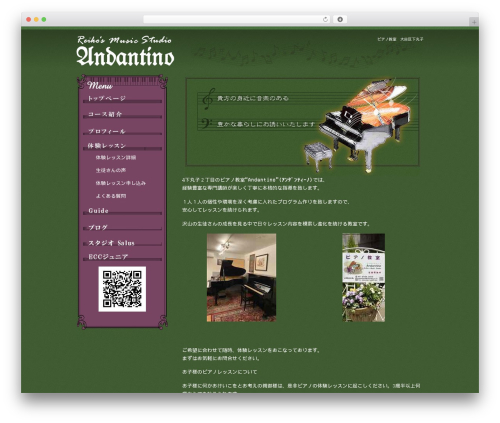Open the 生徒さんの声 submenu link
The height and width of the screenshot is (423, 500).
(111, 170)
